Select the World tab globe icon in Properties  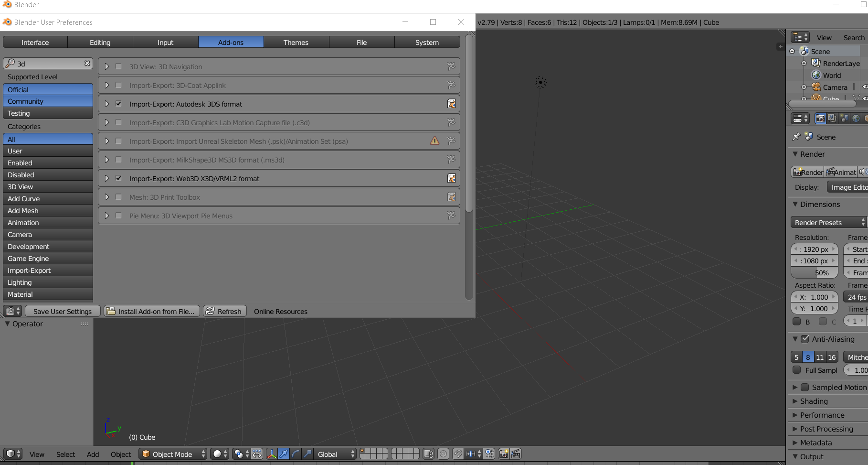coord(856,118)
